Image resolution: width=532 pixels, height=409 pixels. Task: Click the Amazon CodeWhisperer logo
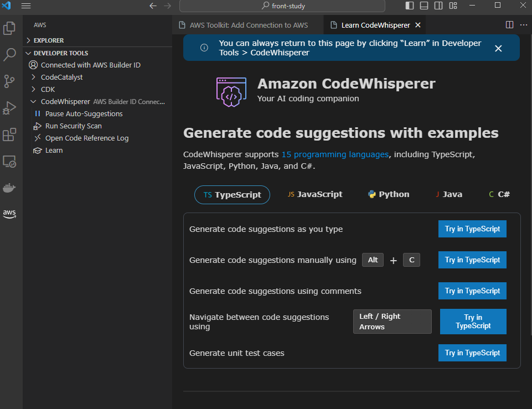pyautogui.click(x=231, y=92)
